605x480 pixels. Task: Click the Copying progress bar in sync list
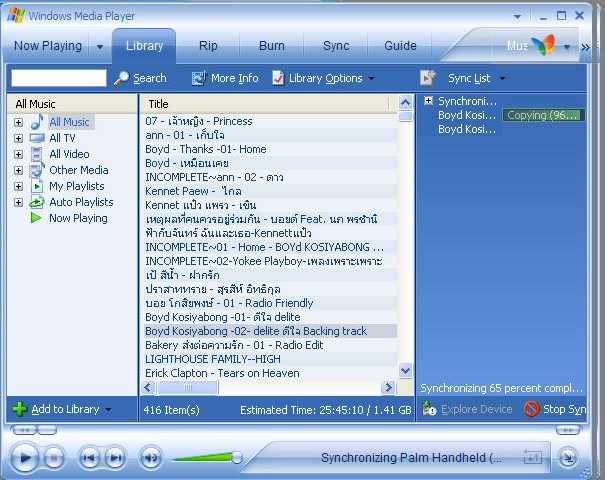point(543,115)
